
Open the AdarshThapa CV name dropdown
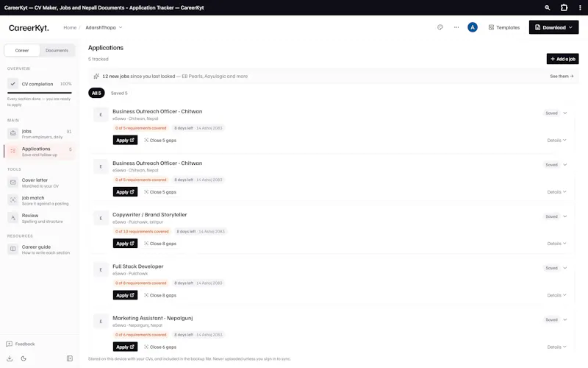104,27
